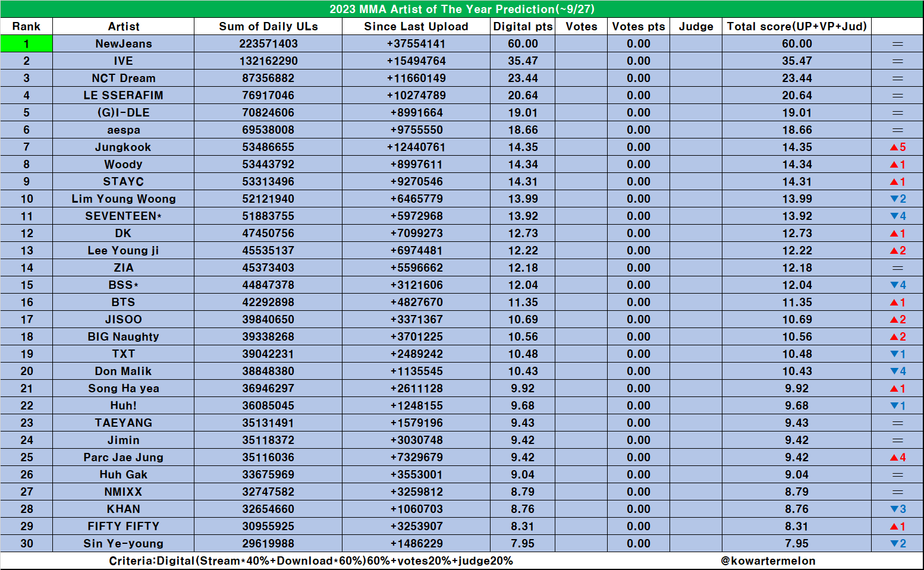This screenshot has width=924, height=570.
Task: Click the up-arrow trend indicator for Parc Jae Jung
Action: 898,457
